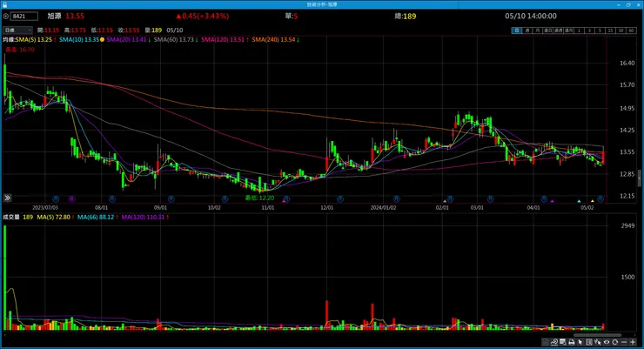The height and width of the screenshot is (349, 644).
Task: Toggle the split-panel layout icon
Action: pyautogui.click(x=589, y=342)
